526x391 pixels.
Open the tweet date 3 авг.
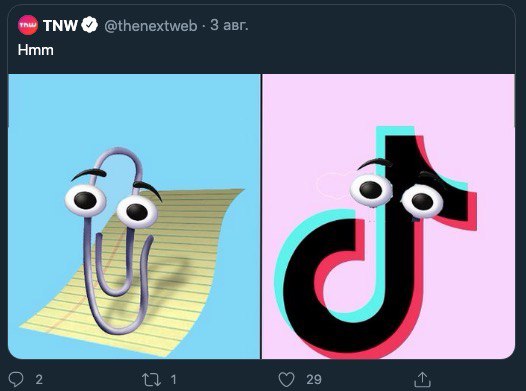(229, 25)
